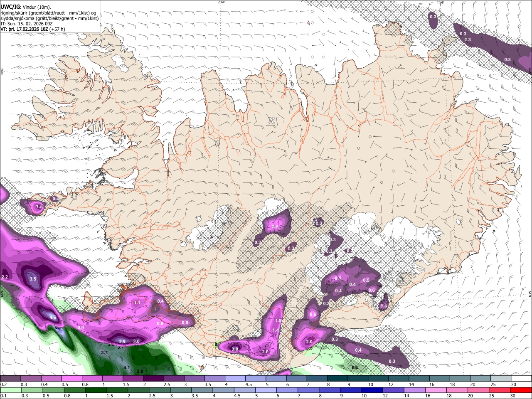
Task: Select the dark teal swatch above 8 in upper legend
Action: (x=337, y=379)
